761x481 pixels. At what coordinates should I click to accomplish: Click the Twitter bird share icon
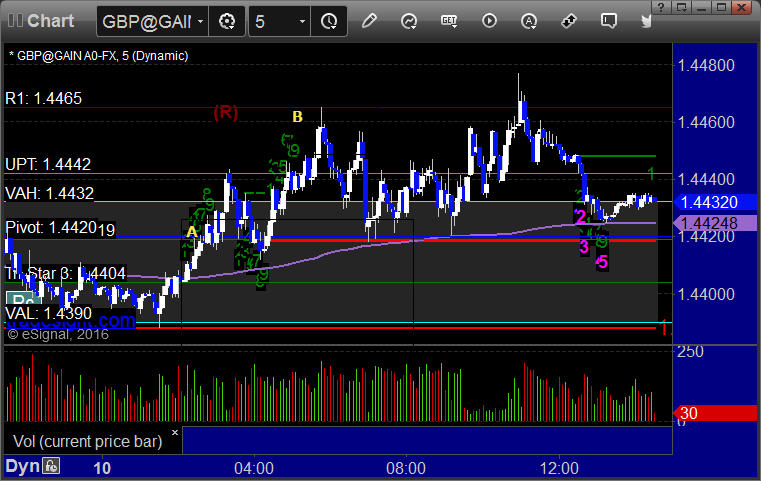pos(646,21)
